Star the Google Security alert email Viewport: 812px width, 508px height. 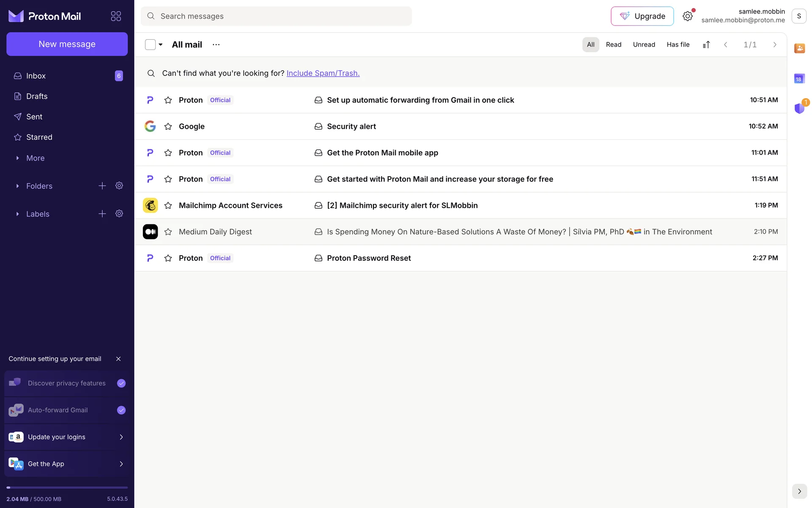pos(168,127)
